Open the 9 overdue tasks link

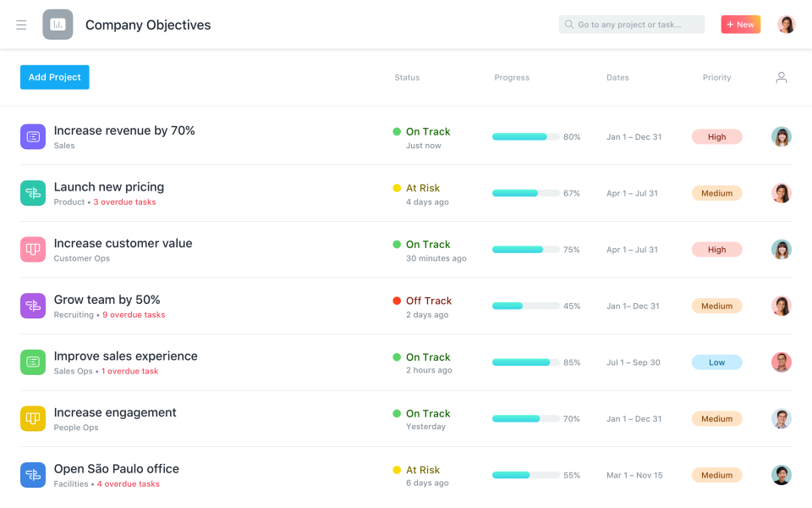(x=134, y=315)
